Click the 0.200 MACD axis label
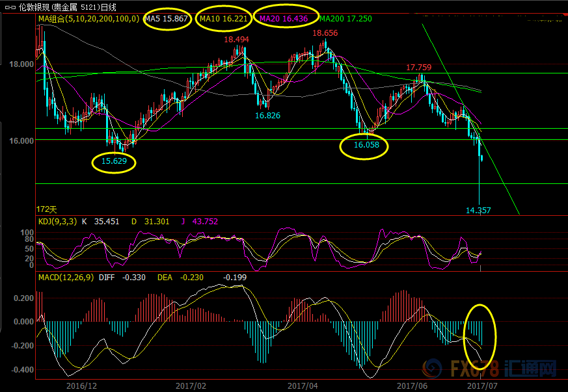Screen dimensions: 568x392 [x=23, y=298]
